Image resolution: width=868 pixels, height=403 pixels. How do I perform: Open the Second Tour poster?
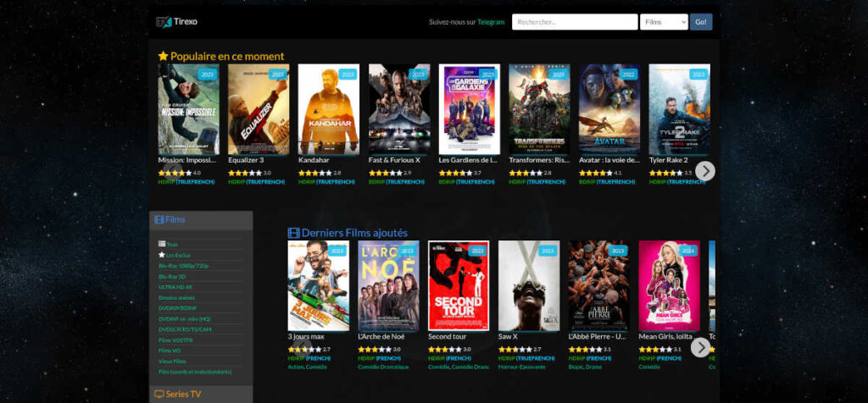459,286
